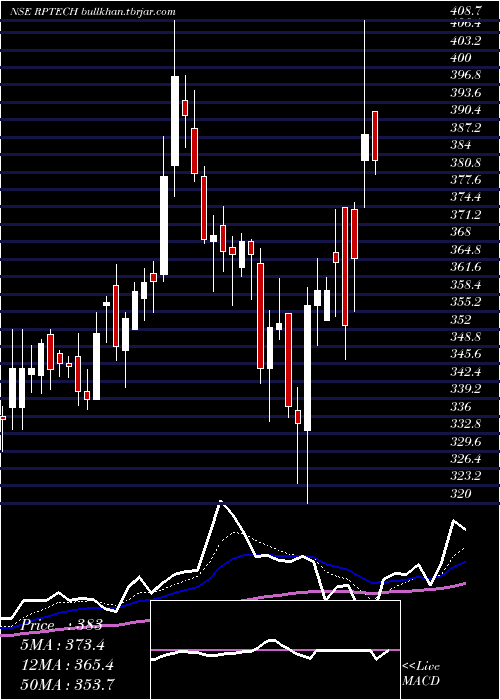Image resolution: width=500 pixels, height=700 pixels.
Task: Click the 396.8 price level label
Action: coord(466,75)
